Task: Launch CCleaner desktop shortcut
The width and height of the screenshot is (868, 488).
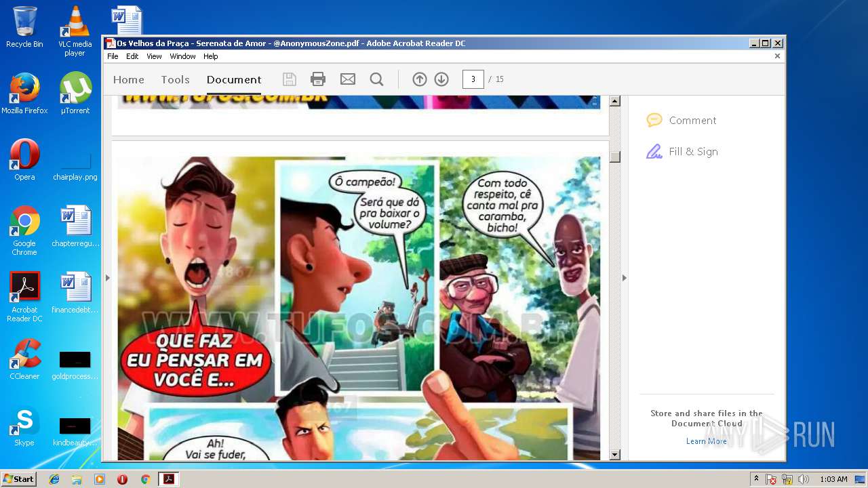Action: pyautogui.click(x=24, y=359)
